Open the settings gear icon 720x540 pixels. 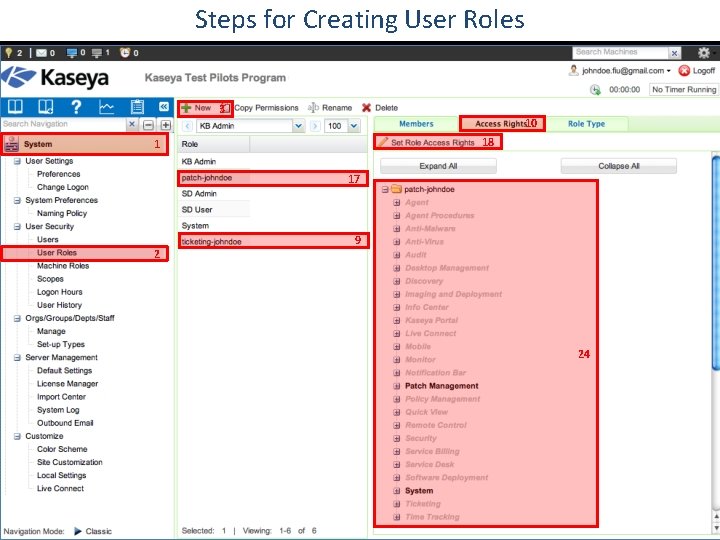pos(703,53)
